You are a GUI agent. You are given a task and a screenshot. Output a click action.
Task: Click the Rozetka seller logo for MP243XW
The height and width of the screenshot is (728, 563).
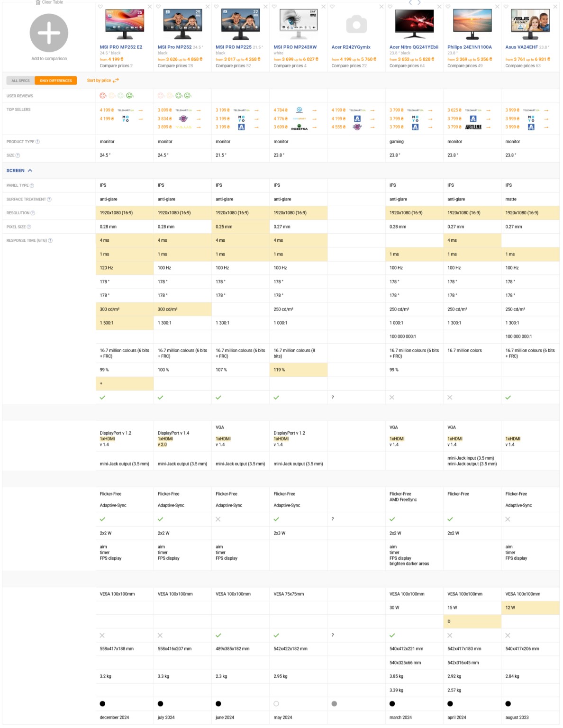click(x=299, y=127)
